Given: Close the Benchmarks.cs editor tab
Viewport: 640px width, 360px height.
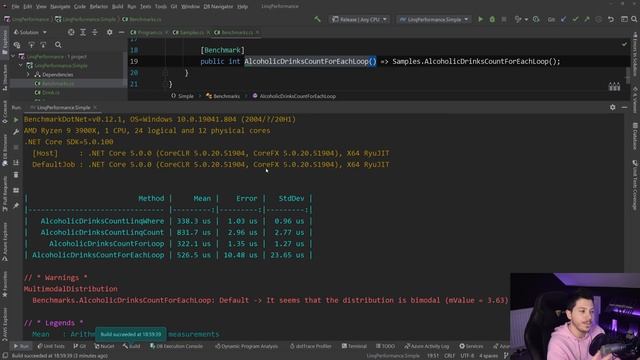Looking at the screenshot, I should click(258, 32).
